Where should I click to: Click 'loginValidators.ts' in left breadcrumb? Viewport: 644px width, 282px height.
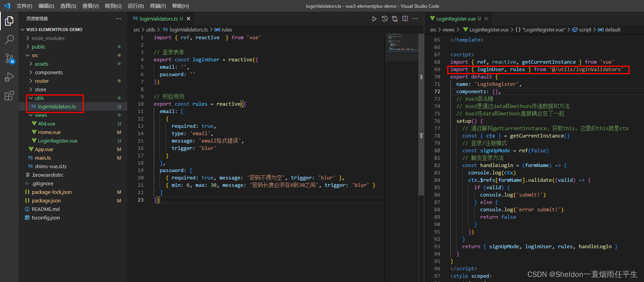tap(189, 30)
